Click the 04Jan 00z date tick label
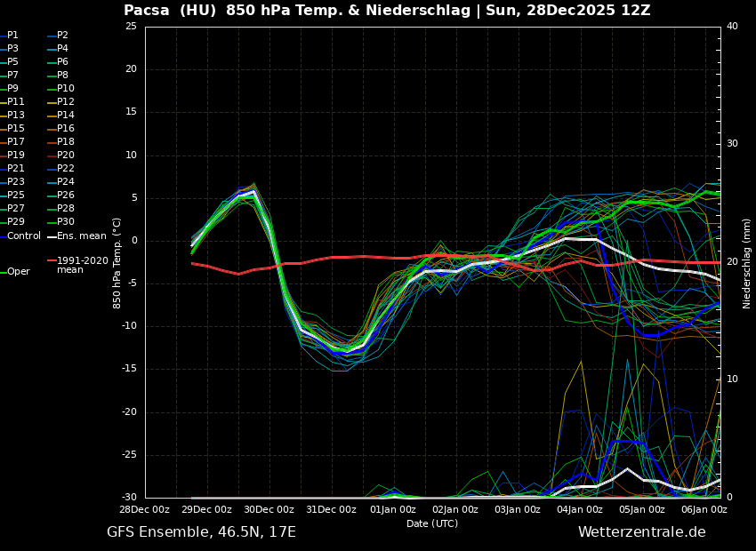This screenshot has height=551, width=756. [x=580, y=510]
